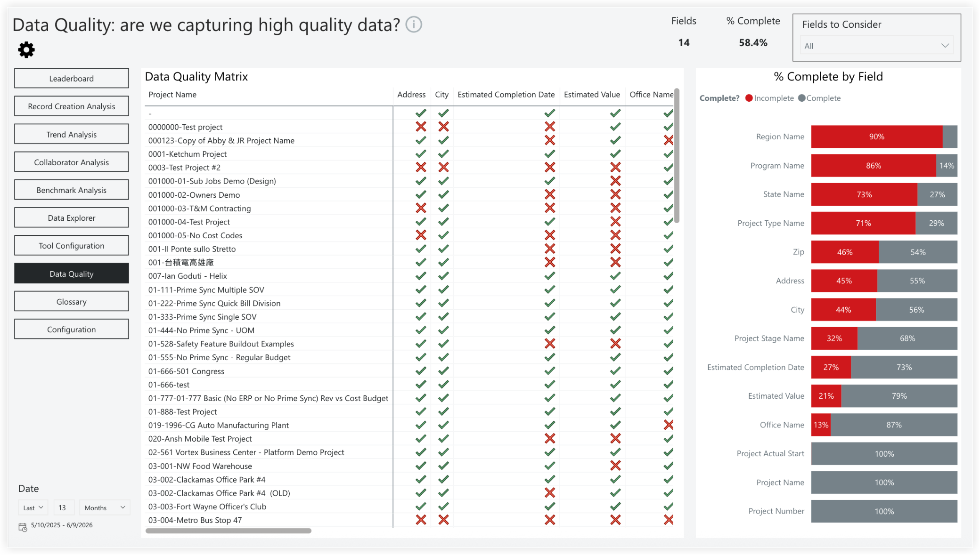Click the number of periods input showing 13
This screenshot has width=980, height=555.
tap(64, 507)
